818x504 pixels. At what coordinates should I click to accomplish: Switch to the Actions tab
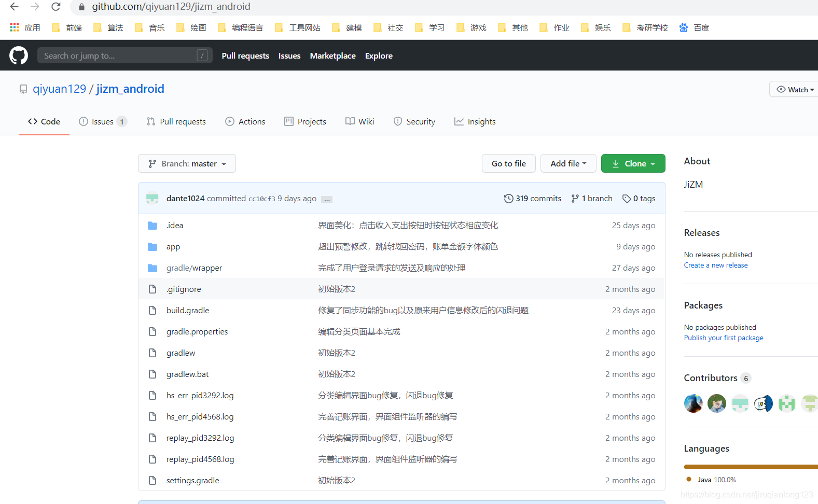[x=245, y=121]
